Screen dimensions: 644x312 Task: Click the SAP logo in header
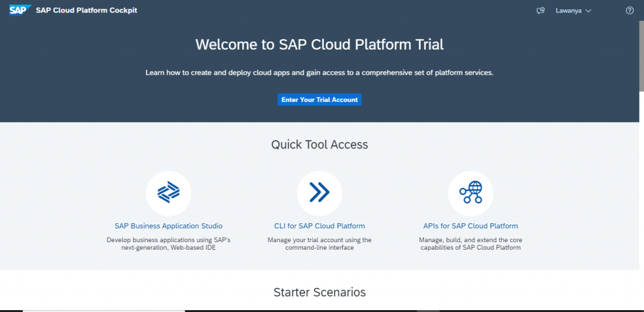pos(21,10)
